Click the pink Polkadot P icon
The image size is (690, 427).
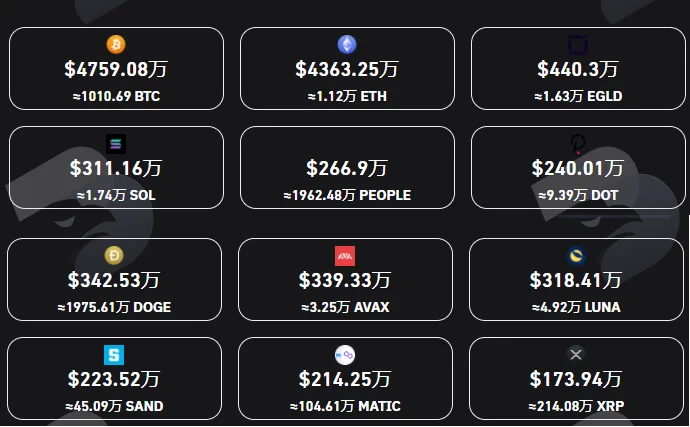point(578,144)
